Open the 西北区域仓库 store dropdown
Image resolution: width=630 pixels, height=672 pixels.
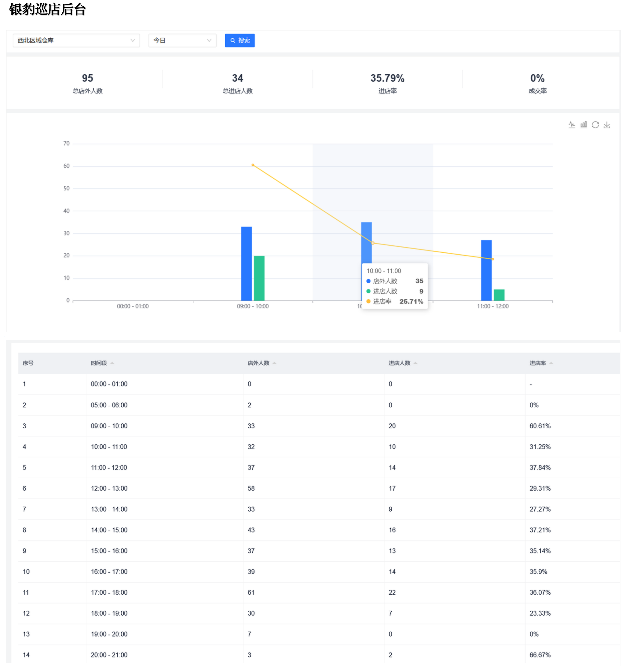click(76, 41)
